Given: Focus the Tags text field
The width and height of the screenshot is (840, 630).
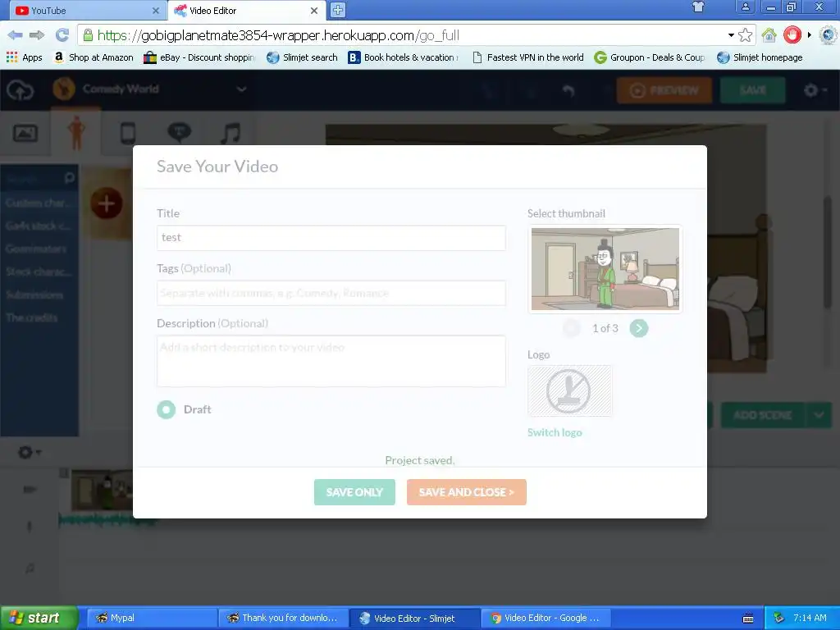Looking at the screenshot, I should pos(331,293).
